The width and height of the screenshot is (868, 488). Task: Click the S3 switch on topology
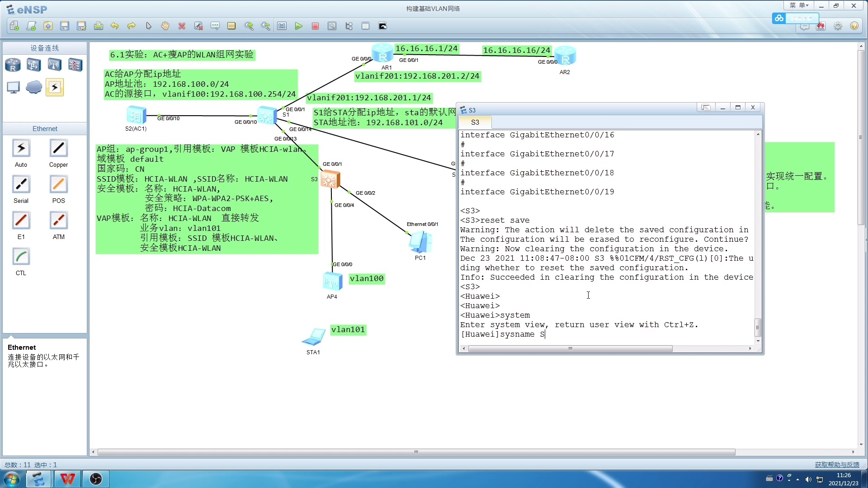pyautogui.click(x=330, y=179)
